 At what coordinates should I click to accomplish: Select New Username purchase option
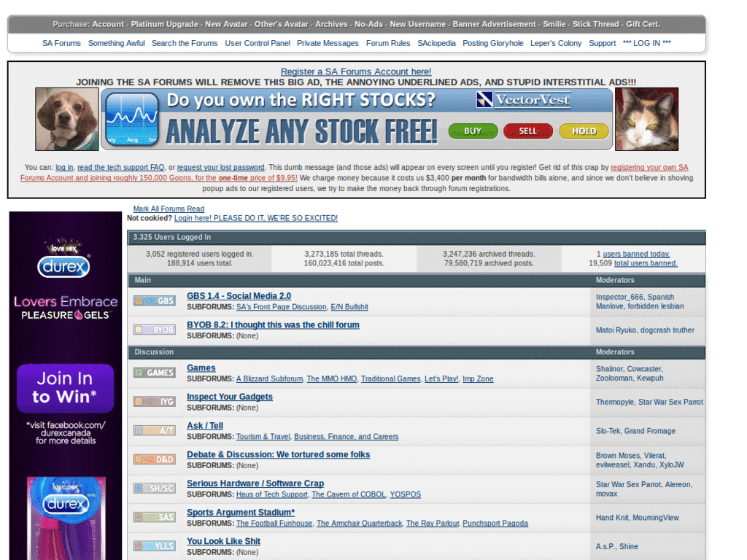[418, 24]
